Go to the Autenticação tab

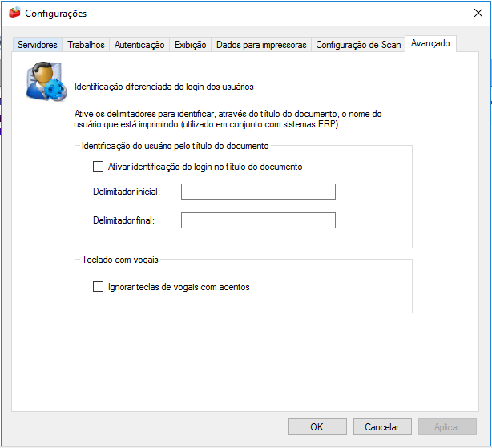coord(139,45)
